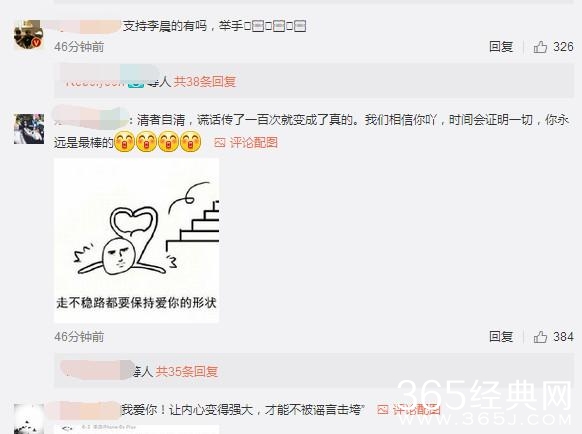Screen dimensions: 582x434
Task: Click the first comment's 46分钟前 timestamp
Action: click(79, 47)
